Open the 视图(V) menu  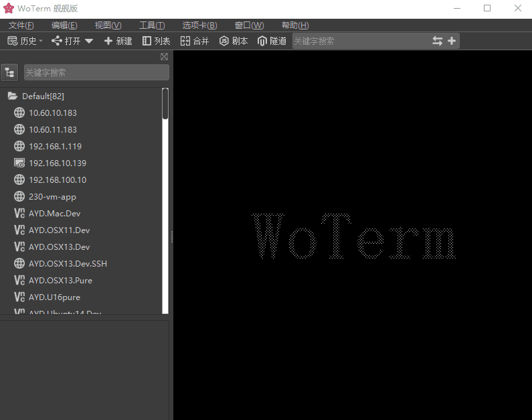pos(108,25)
